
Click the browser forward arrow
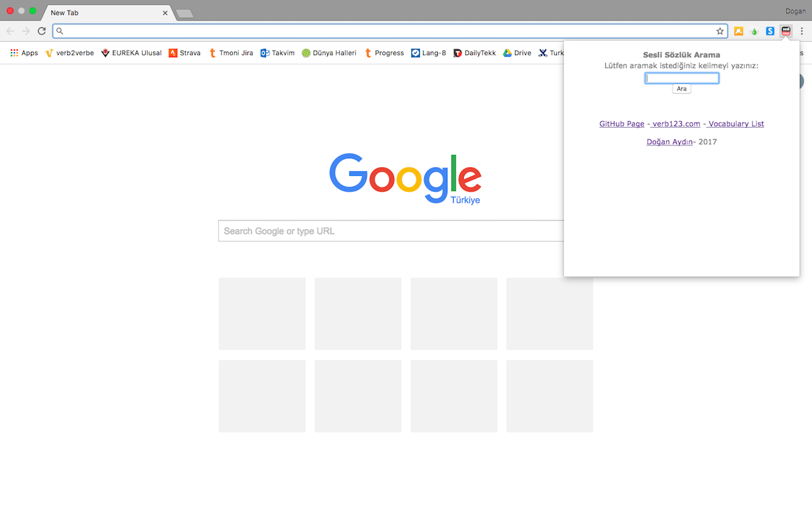point(26,30)
